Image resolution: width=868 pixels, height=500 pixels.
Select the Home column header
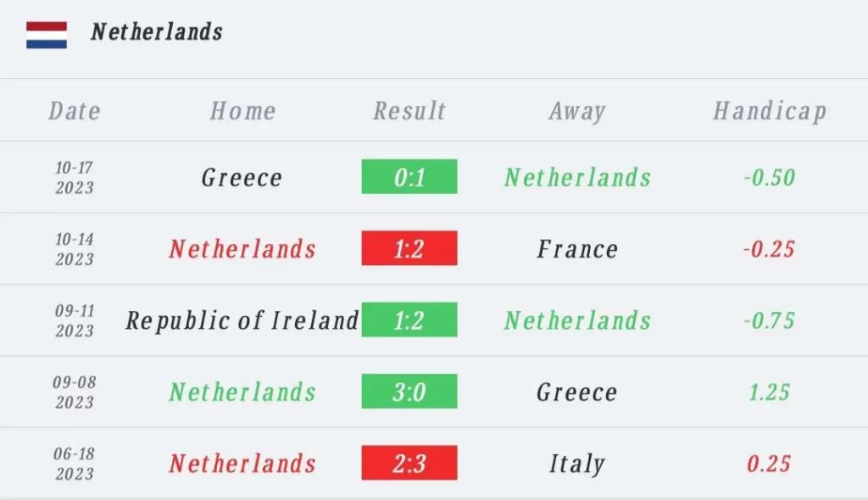coord(242,111)
